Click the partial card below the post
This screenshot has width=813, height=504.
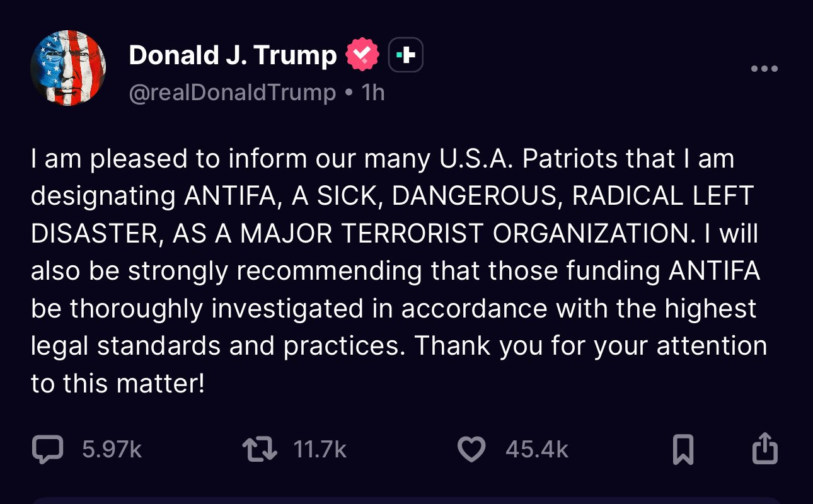[407, 500]
